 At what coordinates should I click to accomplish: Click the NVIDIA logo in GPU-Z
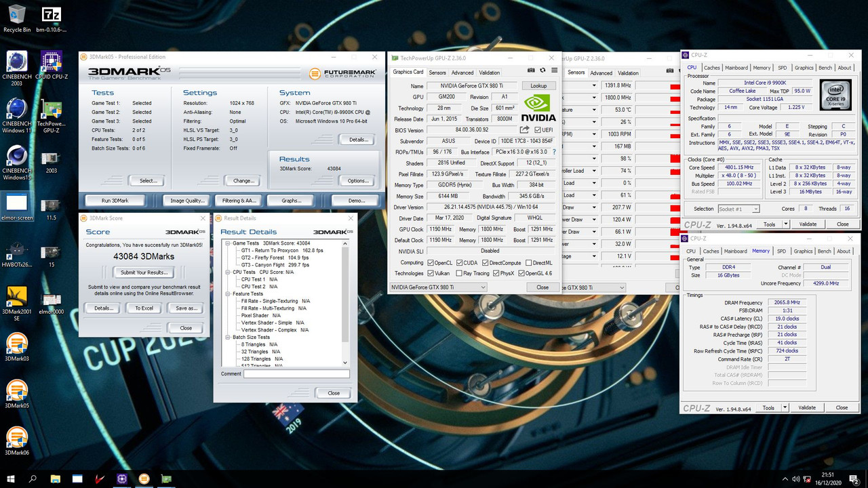(x=540, y=108)
